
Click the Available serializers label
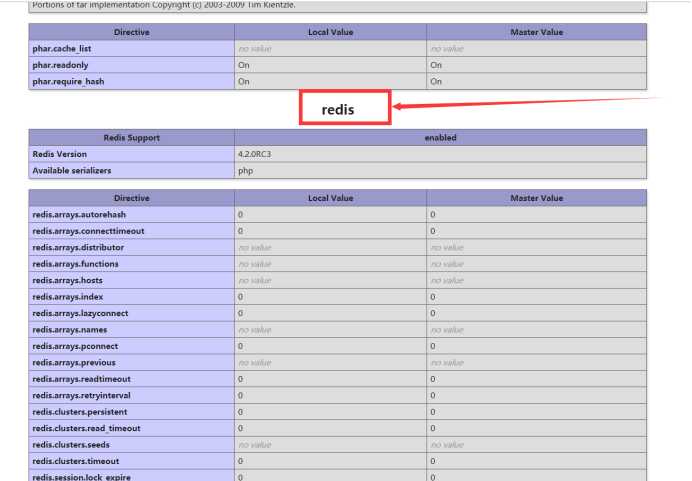pos(72,170)
